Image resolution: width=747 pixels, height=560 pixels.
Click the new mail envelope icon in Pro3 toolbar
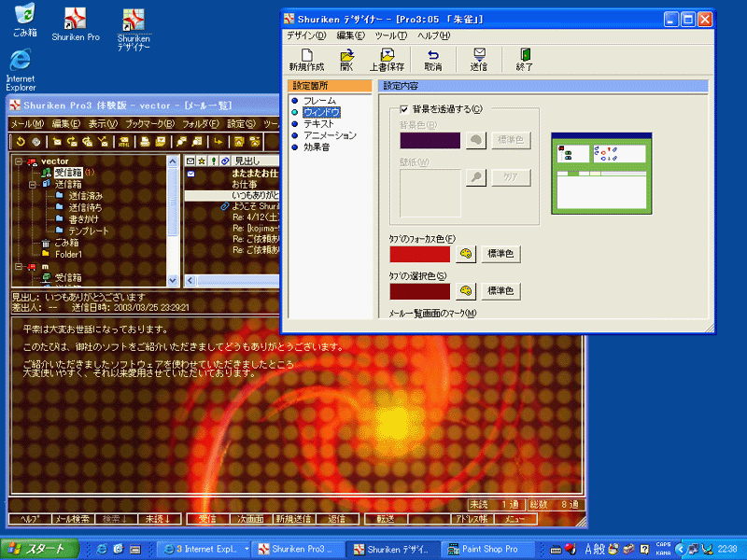click(57, 142)
